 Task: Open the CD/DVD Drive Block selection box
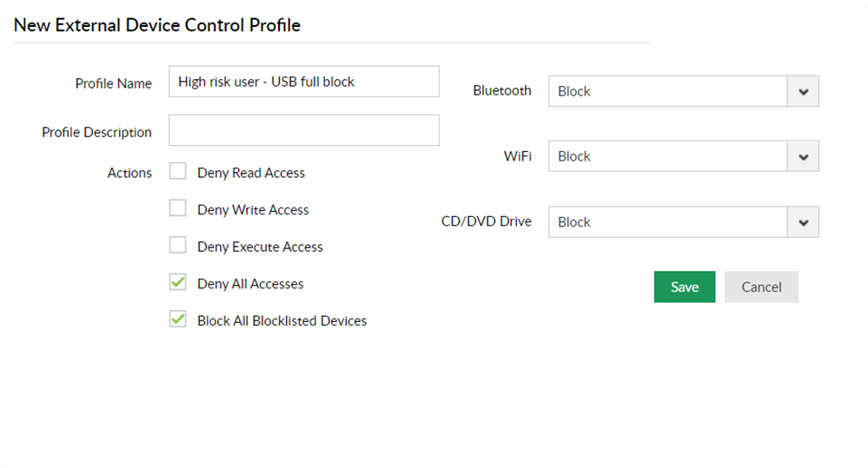click(x=667, y=222)
